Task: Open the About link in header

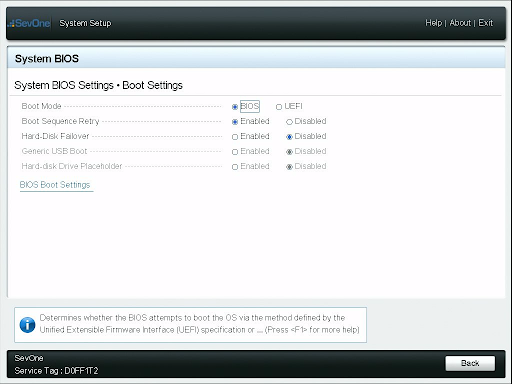Action: click(460, 23)
